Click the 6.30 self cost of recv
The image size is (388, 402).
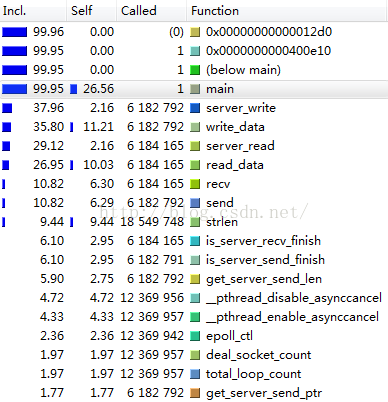(102, 184)
